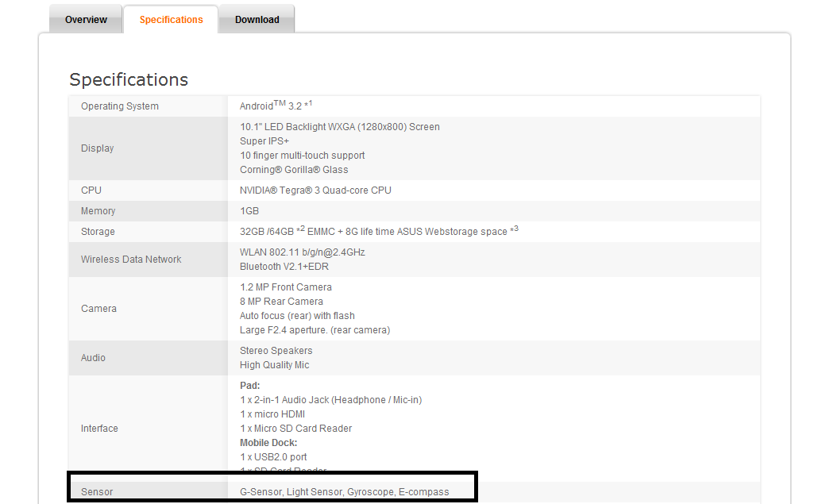Click the bold Mobile Dock: heading
Screen dimensions: 826x504
pyautogui.click(x=268, y=442)
